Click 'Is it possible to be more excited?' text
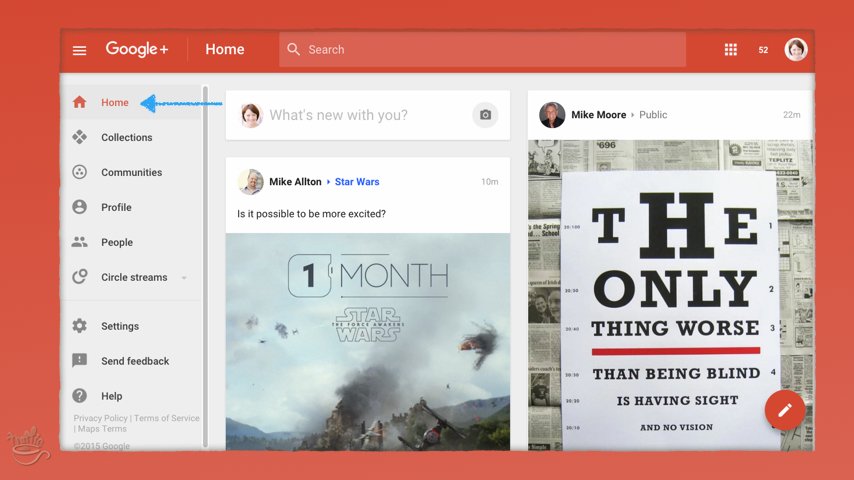The image size is (854, 480). tap(311, 214)
